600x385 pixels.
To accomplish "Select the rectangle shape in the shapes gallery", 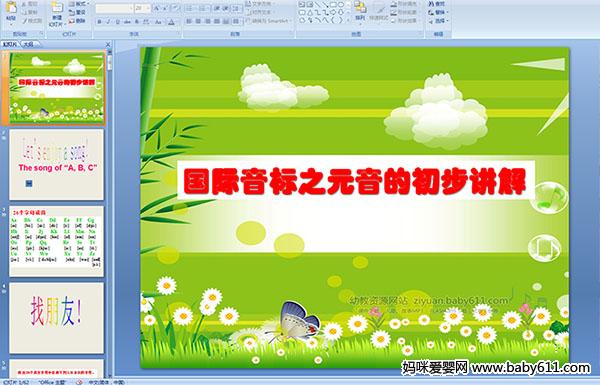I will [x=334, y=5].
